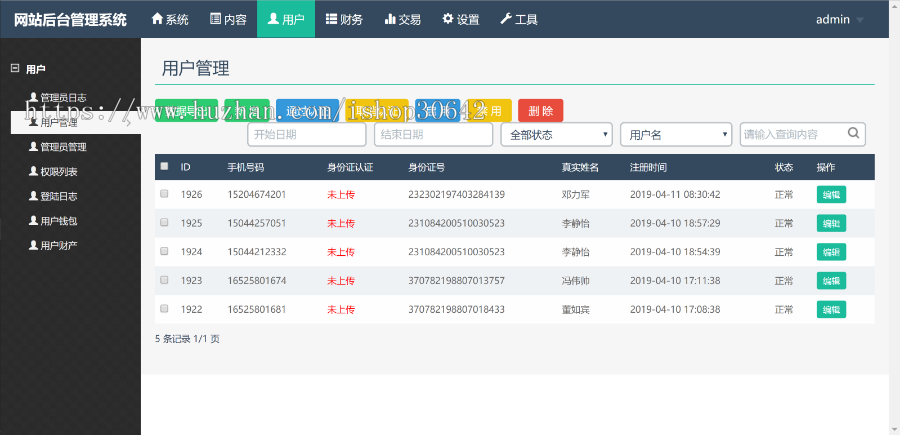This screenshot has width=900, height=435.
Task: Open 内容 via its list icon
Action: 216,19
